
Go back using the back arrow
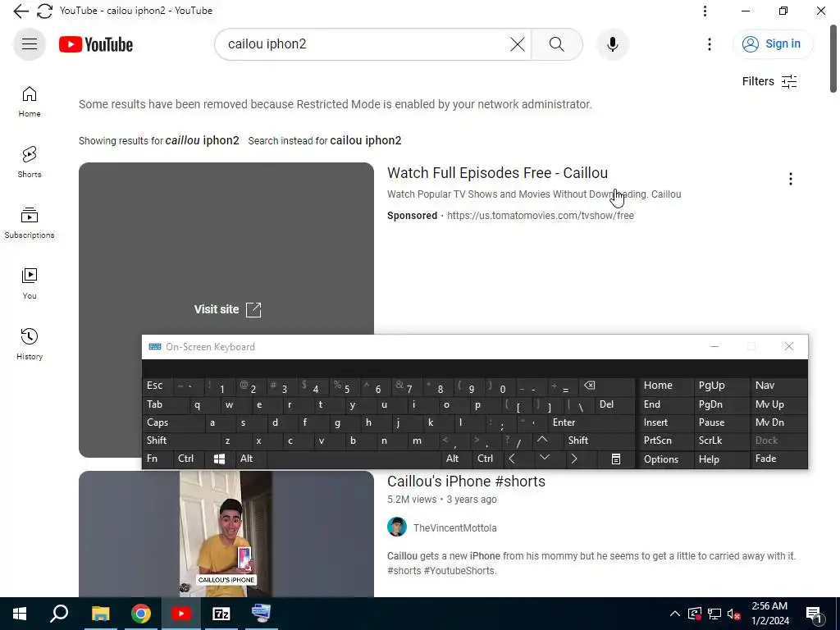21,11
